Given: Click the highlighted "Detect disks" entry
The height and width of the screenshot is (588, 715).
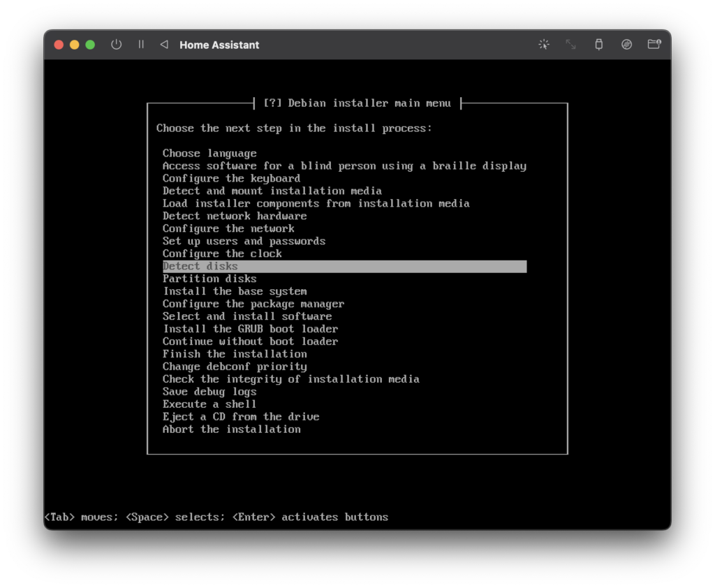Looking at the screenshot, I should (x=345, y=266).
